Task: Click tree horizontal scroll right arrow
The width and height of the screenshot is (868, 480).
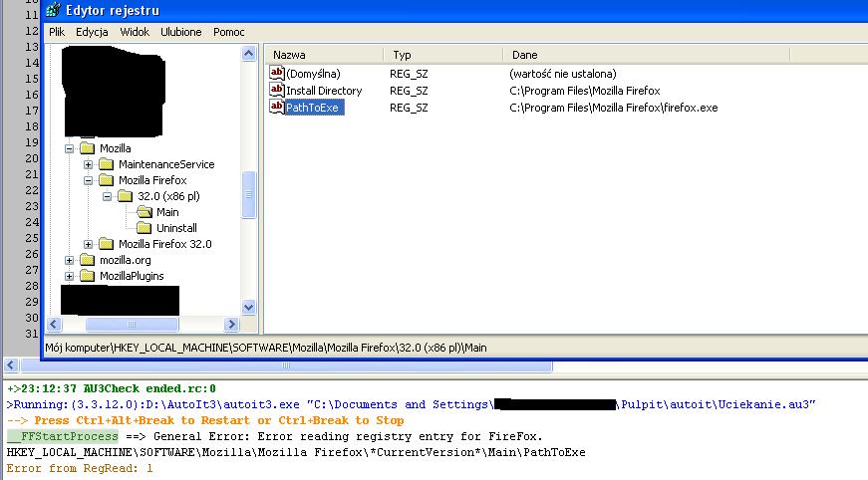Action: (x=231, y=324)
